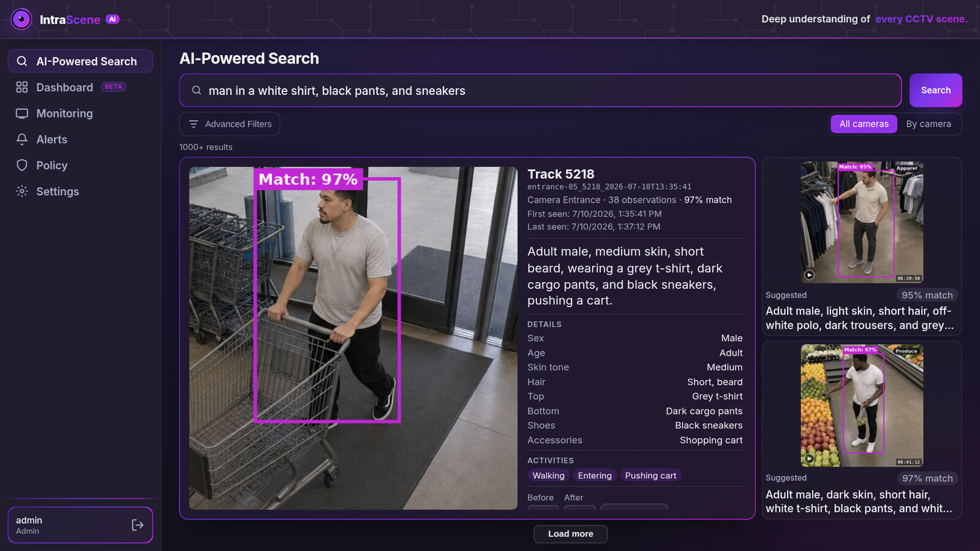Open the Track 5218 main image

[x=353, y=338]
